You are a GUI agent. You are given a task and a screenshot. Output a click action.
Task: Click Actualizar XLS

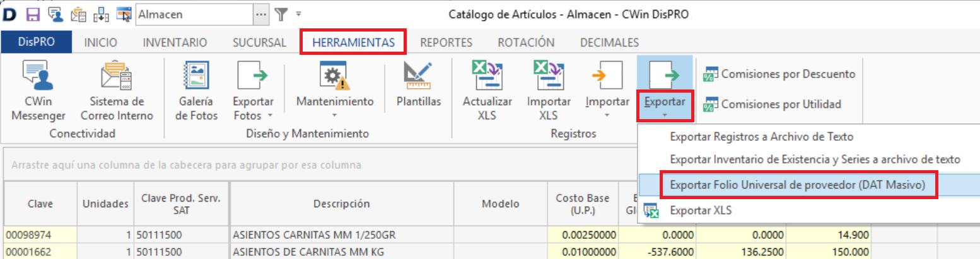[x=487, y=90]
